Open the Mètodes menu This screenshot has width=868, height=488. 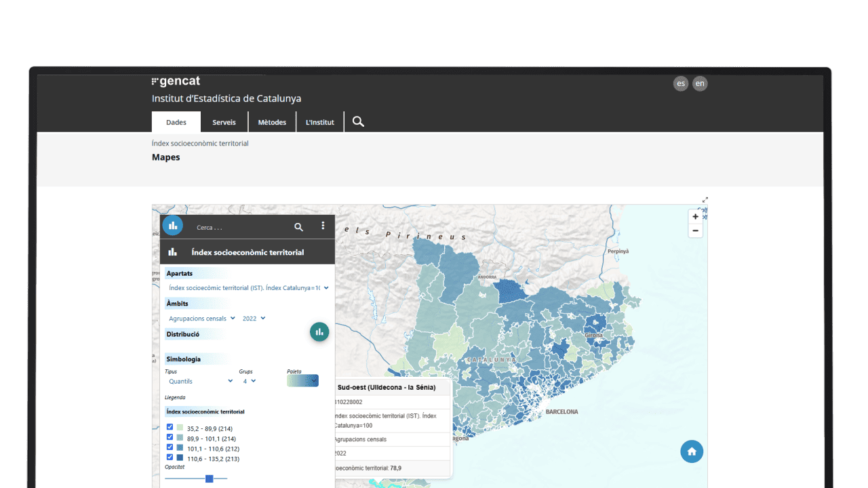[272, 122]
